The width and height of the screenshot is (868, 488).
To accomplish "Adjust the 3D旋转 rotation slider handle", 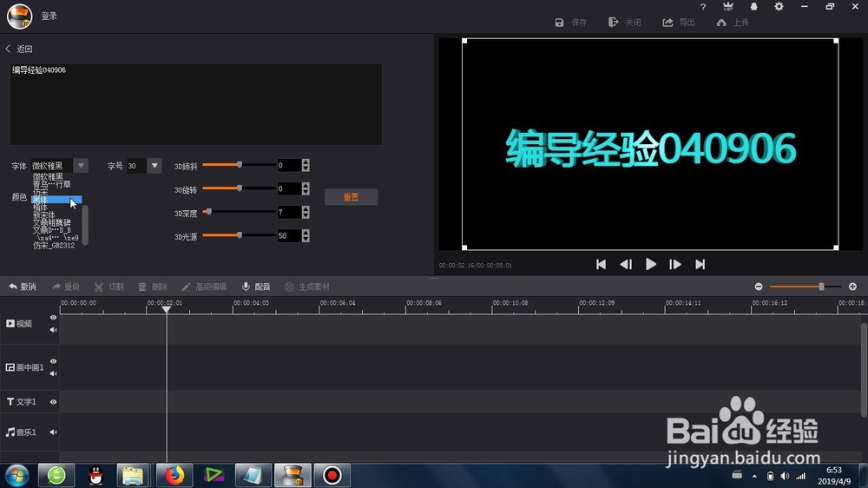I will point(240,188).
